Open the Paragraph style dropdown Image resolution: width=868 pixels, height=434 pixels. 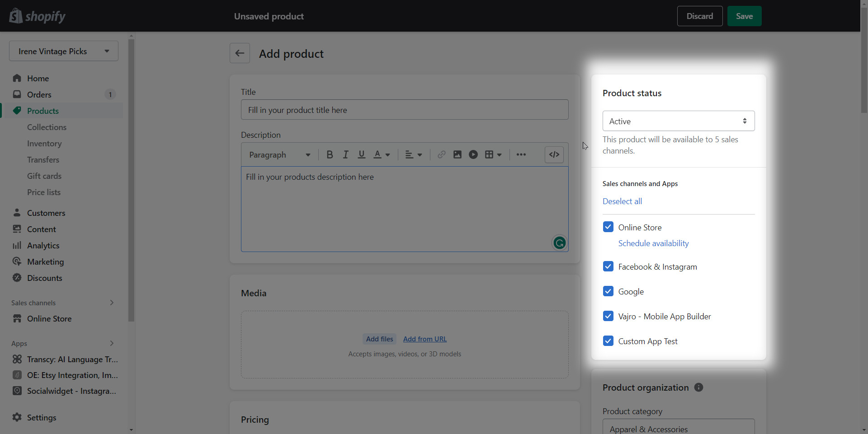tap(279, 155)
